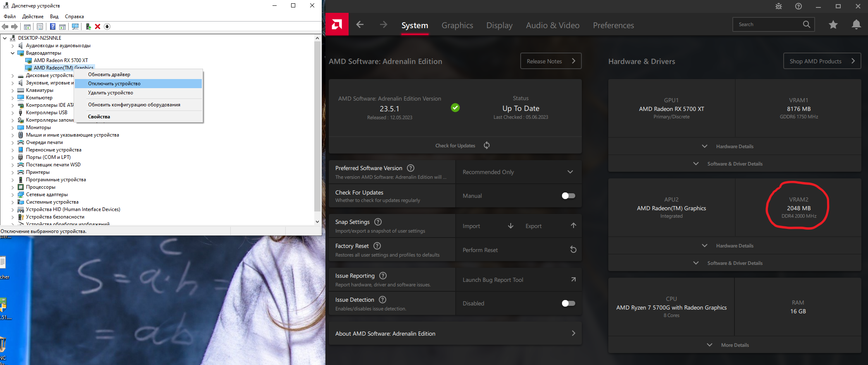Select AMD Radeon RX 5700 XT device
868x365 pixels.
pyautogui.click(x=61, y=60)
